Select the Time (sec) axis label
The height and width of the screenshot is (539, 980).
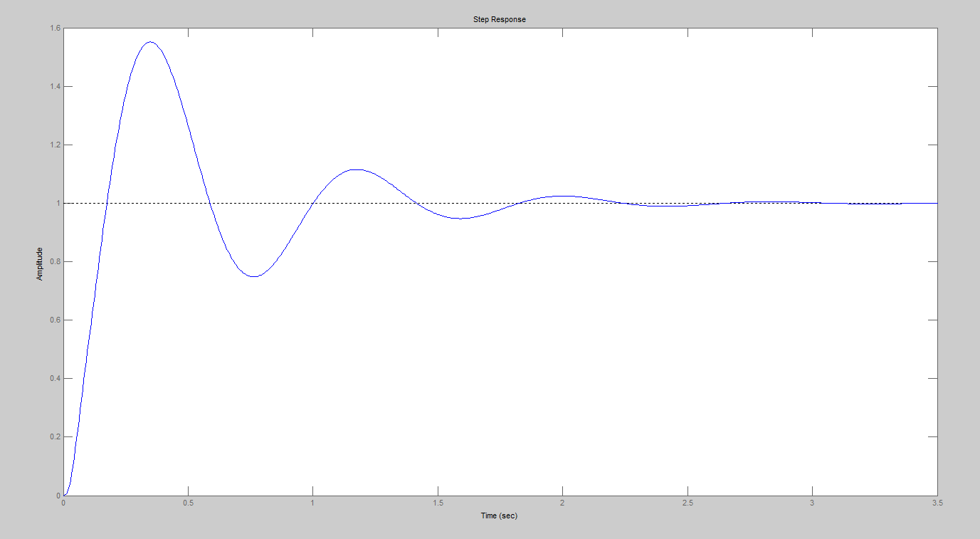point(500,516)
